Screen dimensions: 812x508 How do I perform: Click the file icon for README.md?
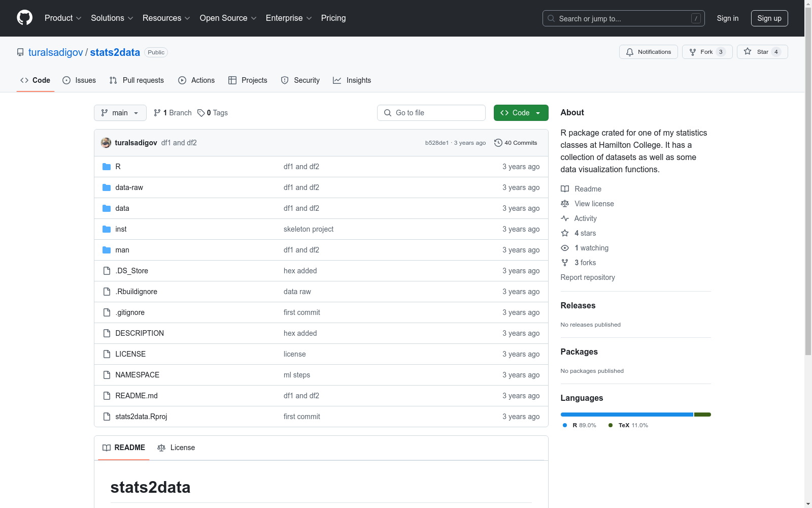[107, 396]
